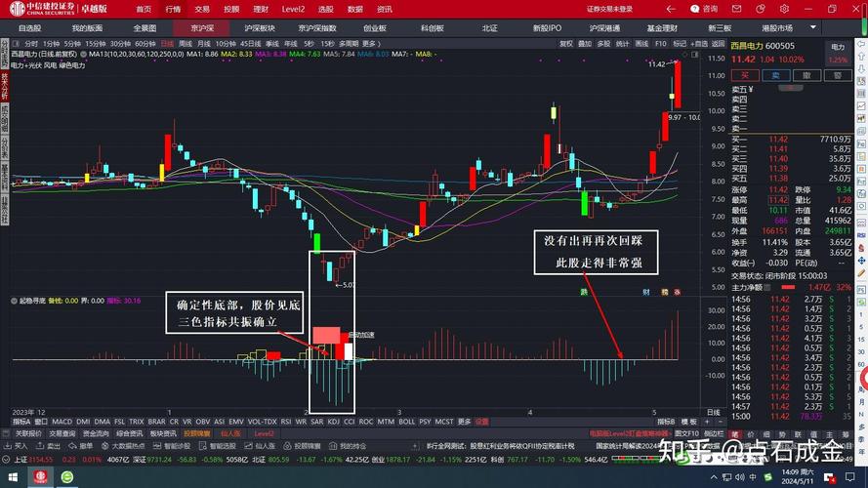Select the 创业板 tab

click(x=375, y=27)
